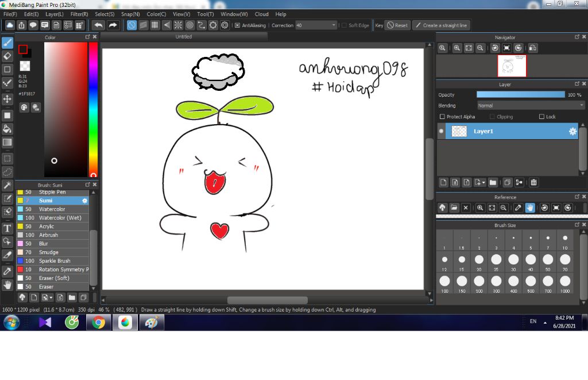
Task: Click the foreground color swatch
Action: pos(23,49)
